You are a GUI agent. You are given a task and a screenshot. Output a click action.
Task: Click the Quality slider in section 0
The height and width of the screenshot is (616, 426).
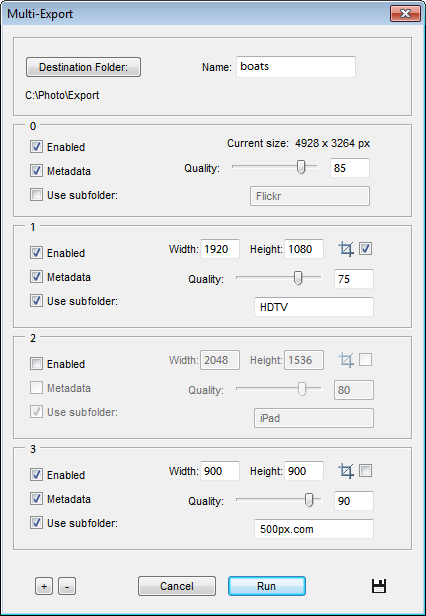(274, 167)
